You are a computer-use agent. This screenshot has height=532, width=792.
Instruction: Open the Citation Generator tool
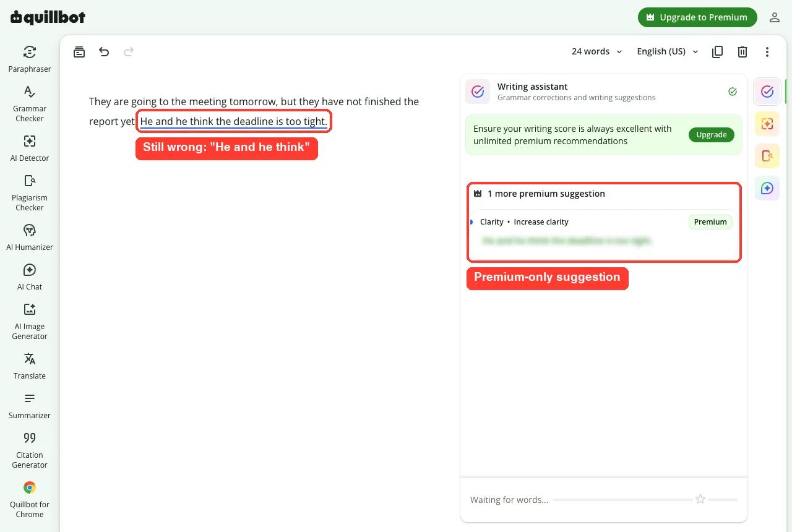point(30,450)
